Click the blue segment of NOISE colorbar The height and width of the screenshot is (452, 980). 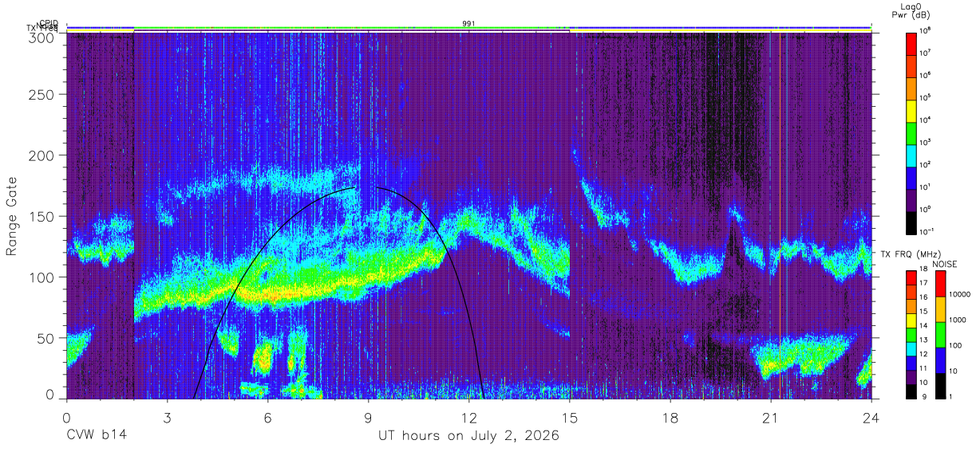[x=939, y=360]
